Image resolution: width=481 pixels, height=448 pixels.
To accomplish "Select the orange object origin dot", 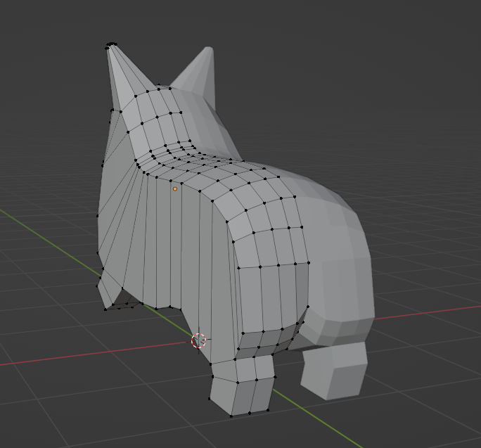I will (175, 188).
